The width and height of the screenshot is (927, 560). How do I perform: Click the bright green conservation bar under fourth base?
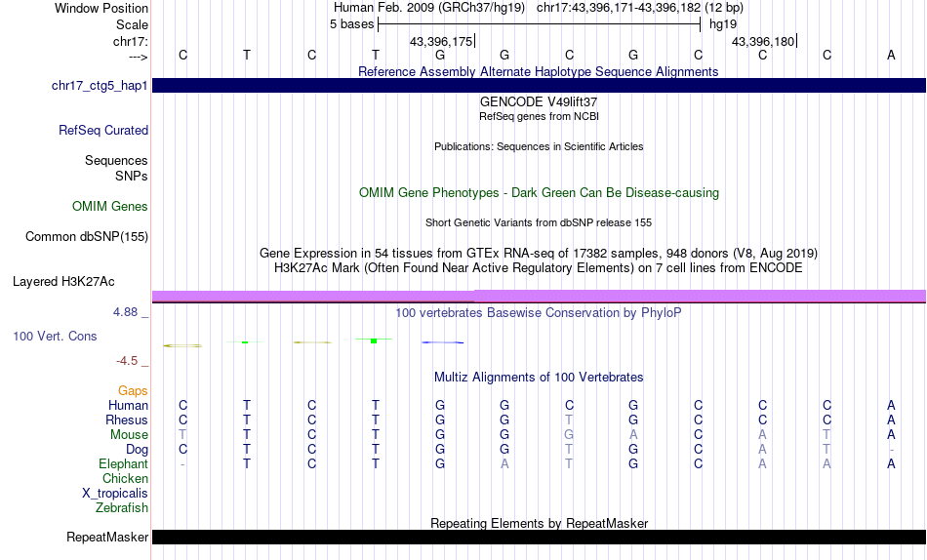(x=374, y=340)
